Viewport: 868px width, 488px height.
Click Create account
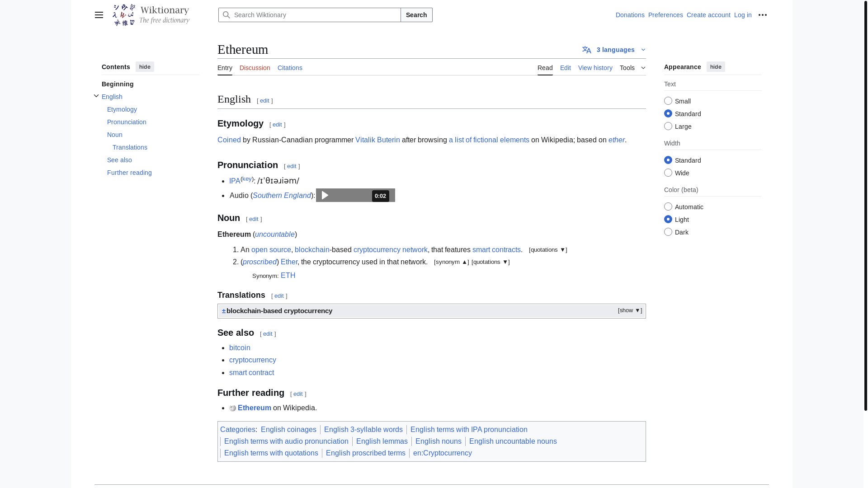point(708,15)
